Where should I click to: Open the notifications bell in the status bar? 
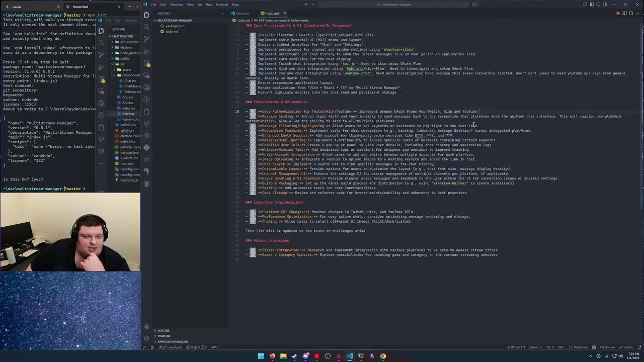[639, 347]
